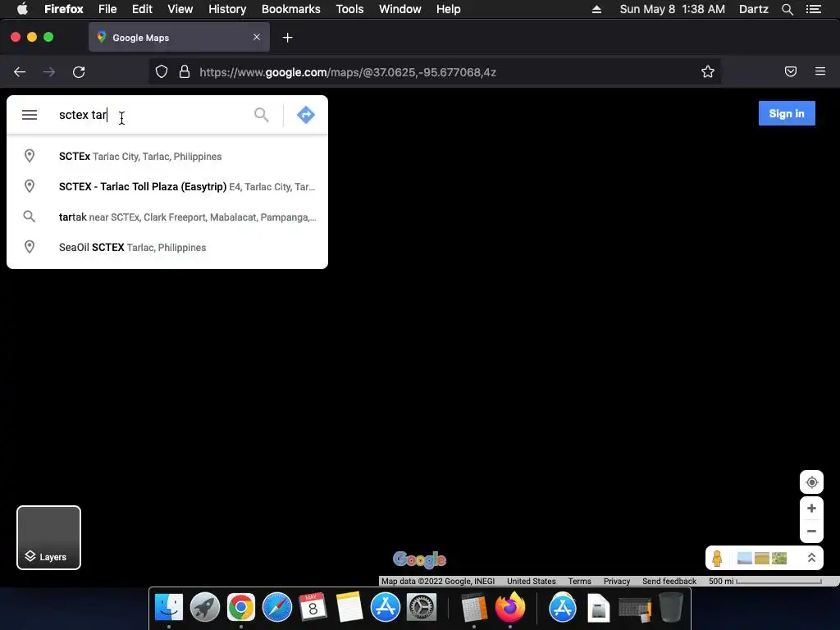Choose 'tartak near SCTEx' search suggestion

pyautogui.click(x=167, y=217)
